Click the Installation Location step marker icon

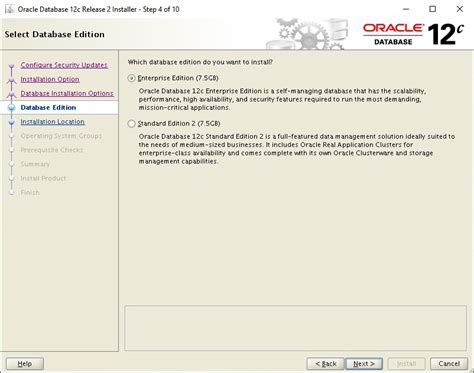tap(12, 122)
